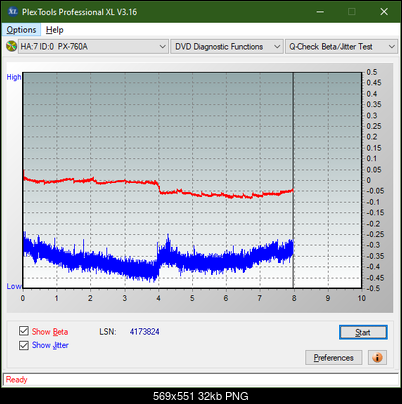This screenshot has height=404, width=402.
Task: Open the Options menu
Action: pos(21,30)
